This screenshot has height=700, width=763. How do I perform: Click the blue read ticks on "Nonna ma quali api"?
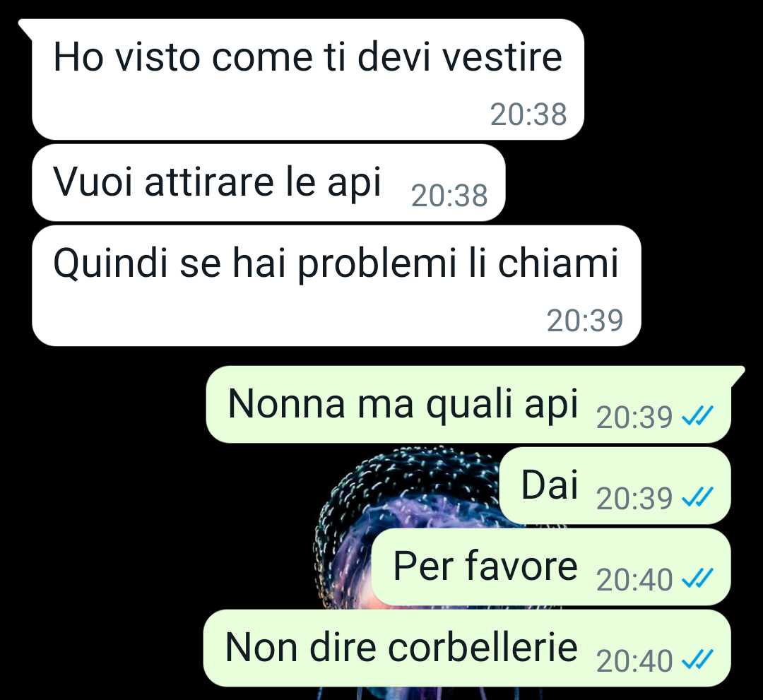[x=697, y=417]
